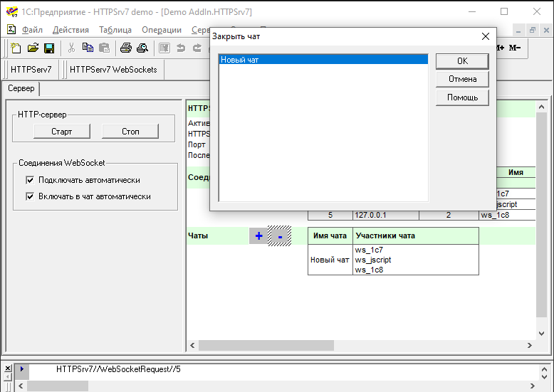The image size is (554, 392).
Task: Click the connection number 5 cell
Action: tap(330, 215)
